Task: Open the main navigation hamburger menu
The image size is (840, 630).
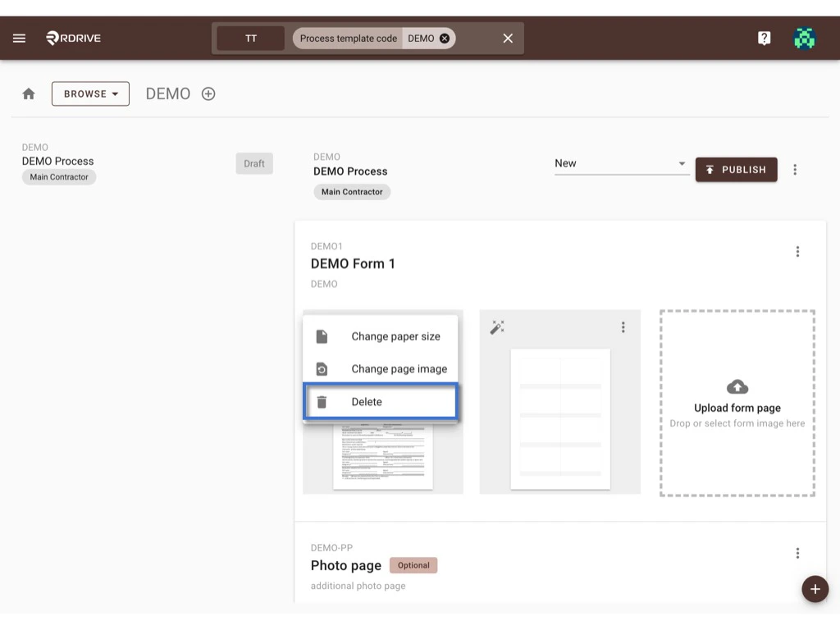Action: (19, 38)
